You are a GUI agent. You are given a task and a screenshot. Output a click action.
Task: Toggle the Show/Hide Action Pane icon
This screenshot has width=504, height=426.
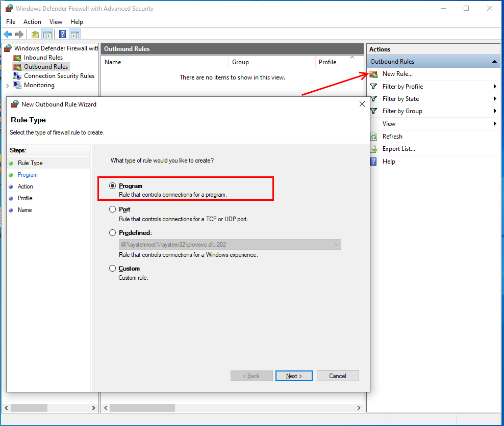[75, 34]
